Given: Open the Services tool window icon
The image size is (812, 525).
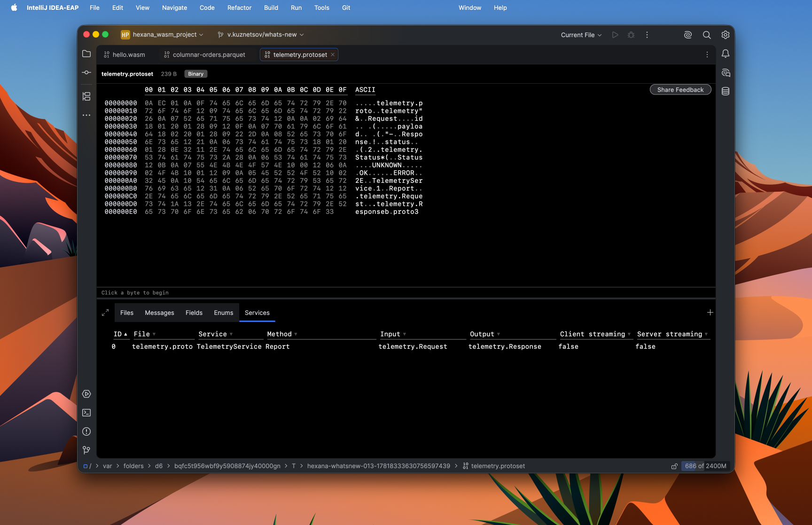Looking at the screenshot, I should [x=86, y=394].
